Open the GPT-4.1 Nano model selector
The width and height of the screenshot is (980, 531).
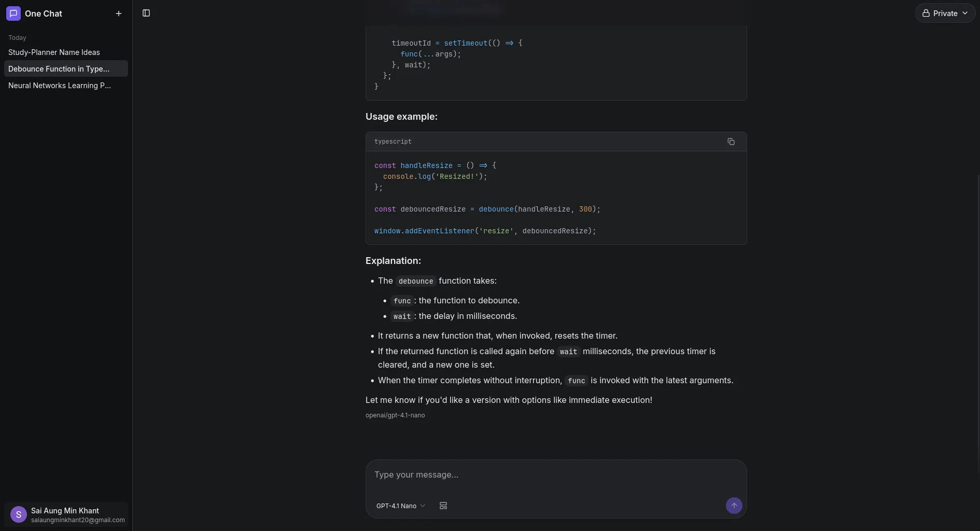coord(401,506)
